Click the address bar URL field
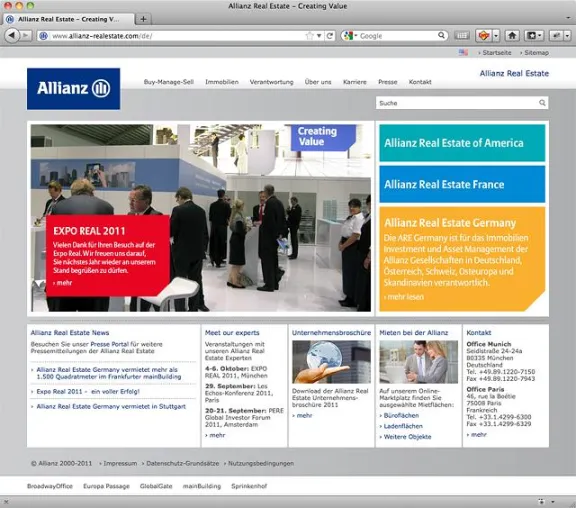The image size is (576, 508). [x=176, y=36]
